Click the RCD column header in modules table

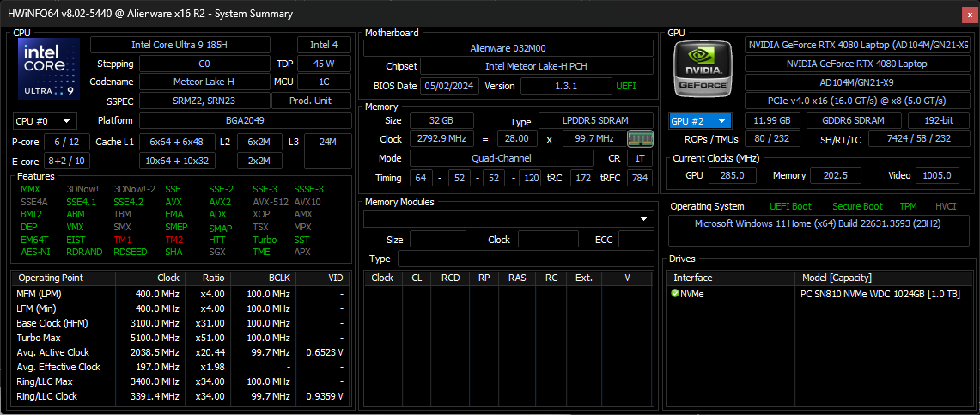450,278
